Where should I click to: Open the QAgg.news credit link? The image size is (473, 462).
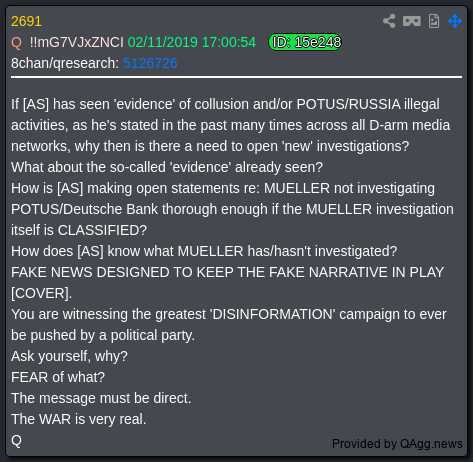point(397,444)
